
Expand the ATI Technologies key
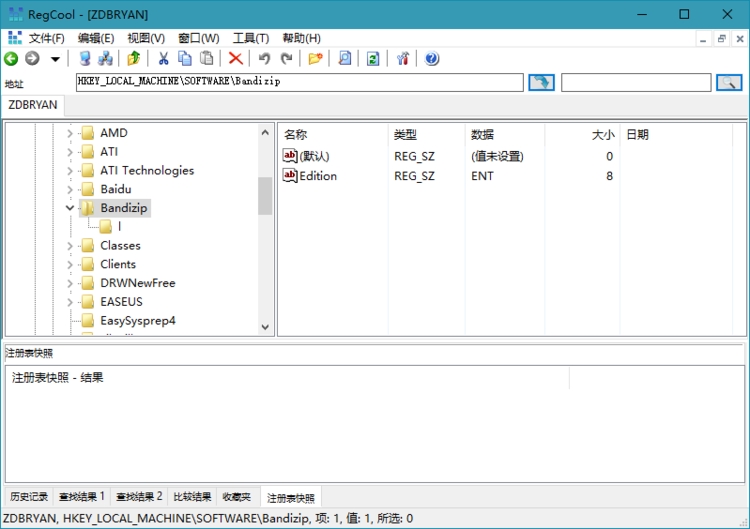coord(70,170)
